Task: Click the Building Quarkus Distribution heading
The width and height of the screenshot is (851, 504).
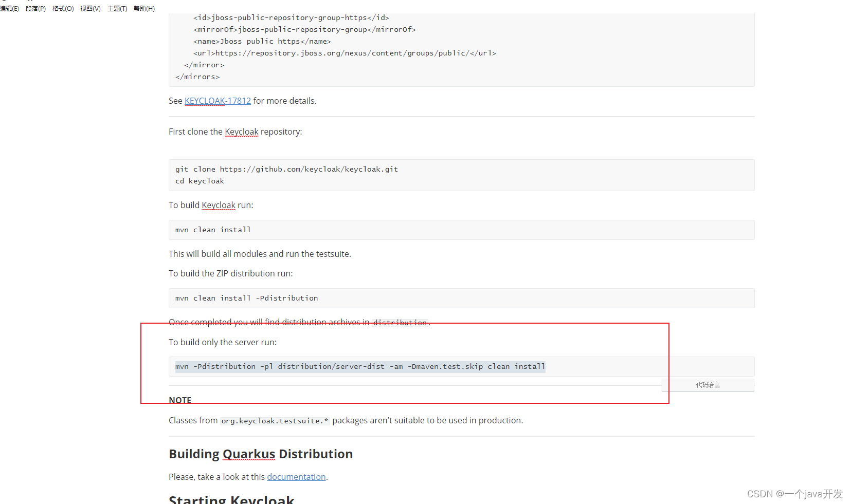Action: (x=260, y=454)
